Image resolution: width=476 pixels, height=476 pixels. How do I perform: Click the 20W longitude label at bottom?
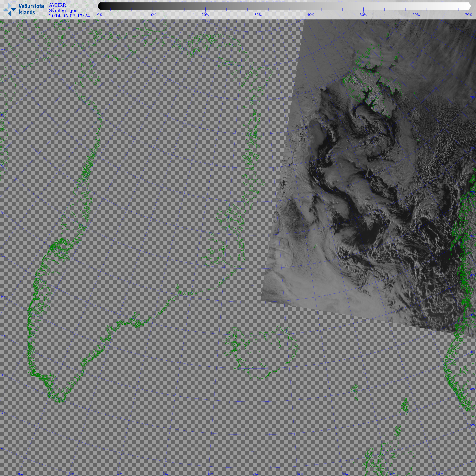pos(256,474)
